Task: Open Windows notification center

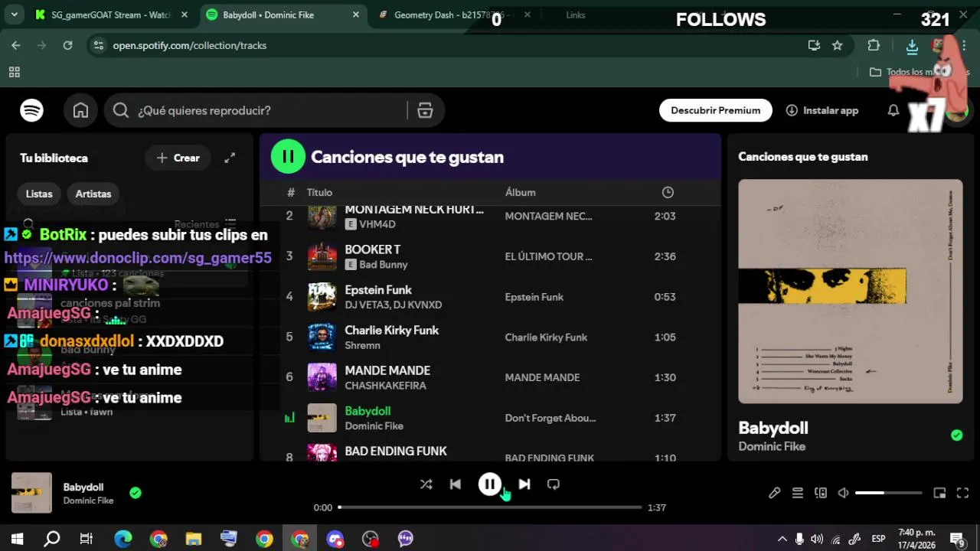Action: point(957,539)
